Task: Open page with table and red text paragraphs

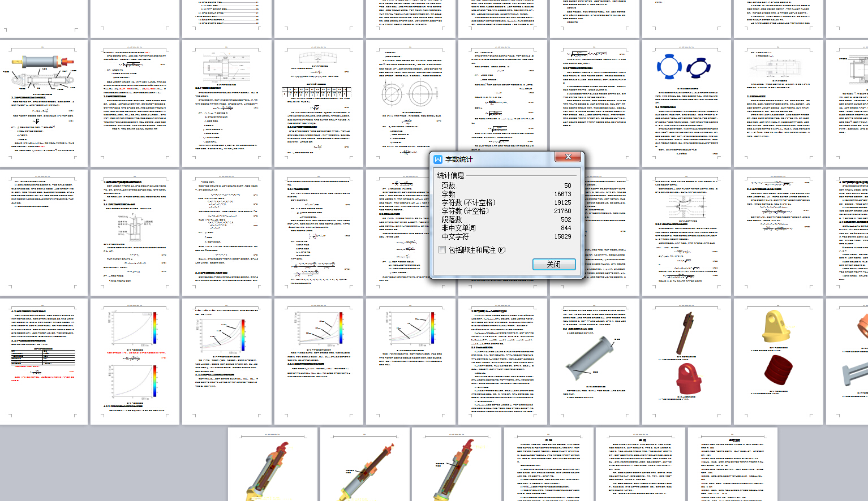Action: point(44,362)
